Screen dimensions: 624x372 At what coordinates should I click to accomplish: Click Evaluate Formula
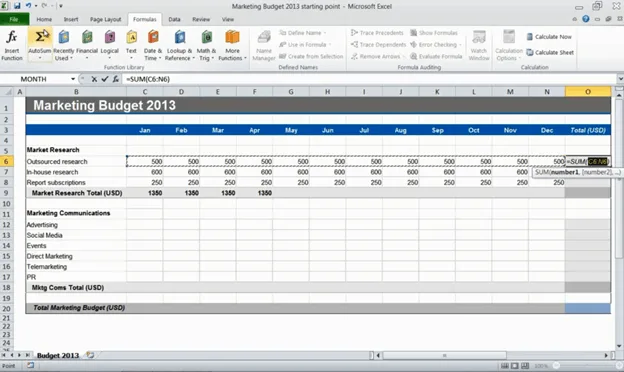click(436, 56)
